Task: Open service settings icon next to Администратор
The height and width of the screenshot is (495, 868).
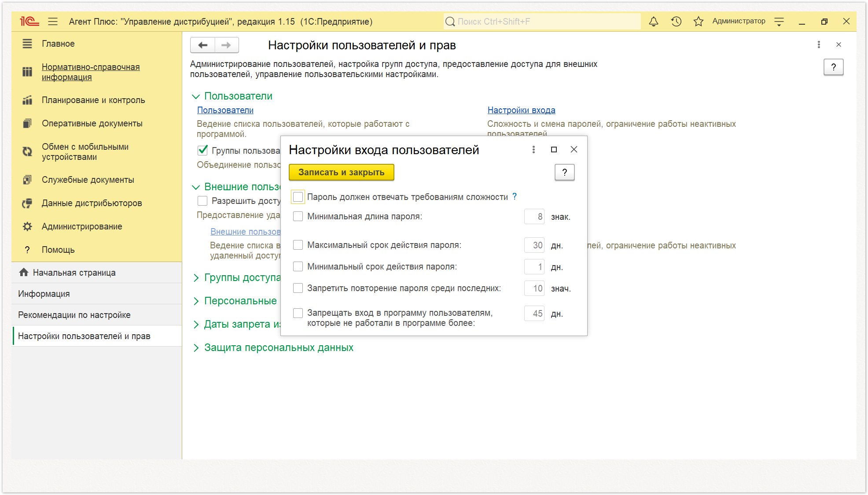Action: pyautogui.click(x=779, y=22)
